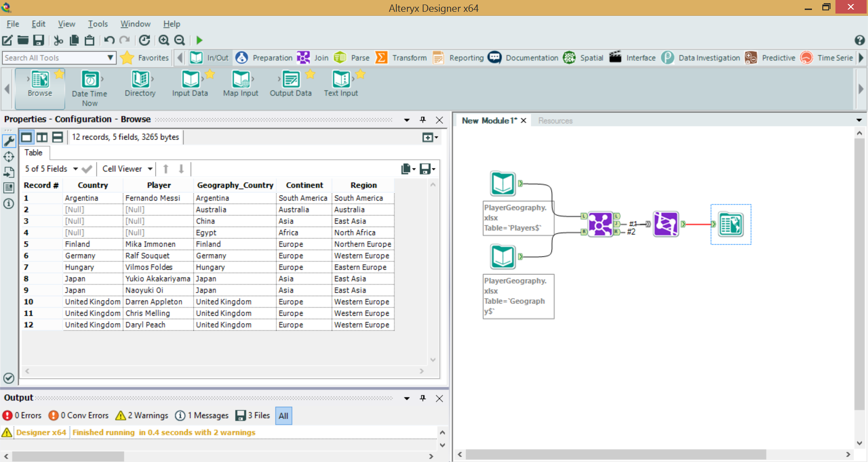
Task: Zoom in on the canvas
Action: point(164,40)
